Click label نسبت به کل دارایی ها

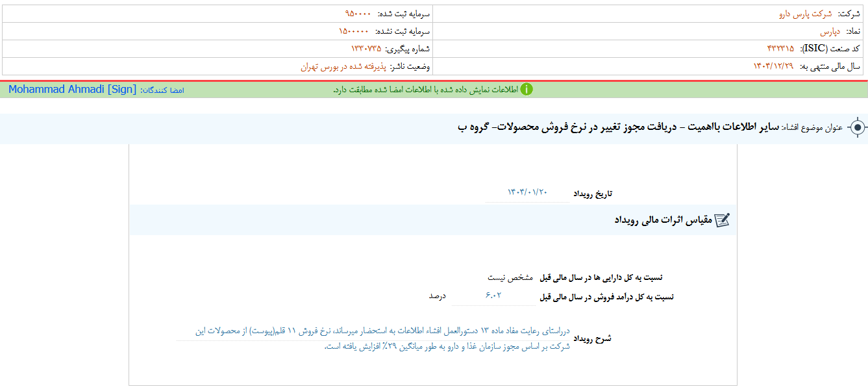click(x=601, y=277)
